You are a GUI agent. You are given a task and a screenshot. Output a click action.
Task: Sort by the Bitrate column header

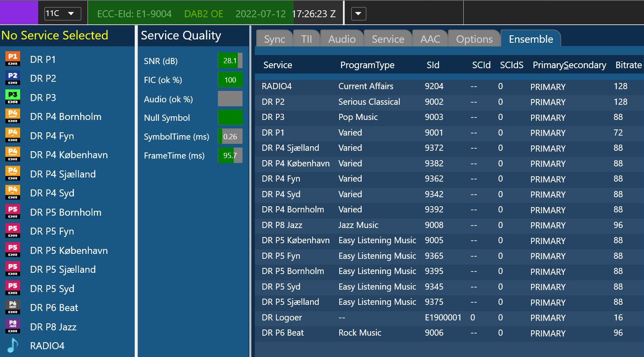[x=628, y=65]
